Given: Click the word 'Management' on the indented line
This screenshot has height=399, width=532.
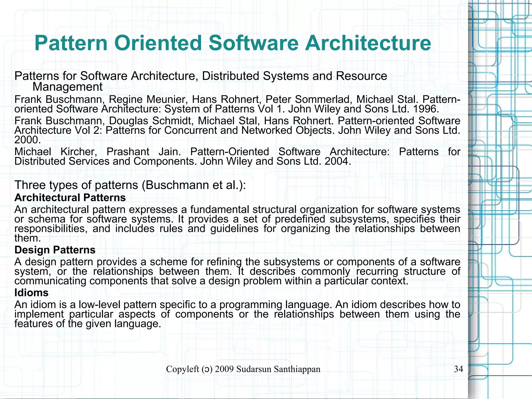Looking at the screenshot, I should click(68, 87).
